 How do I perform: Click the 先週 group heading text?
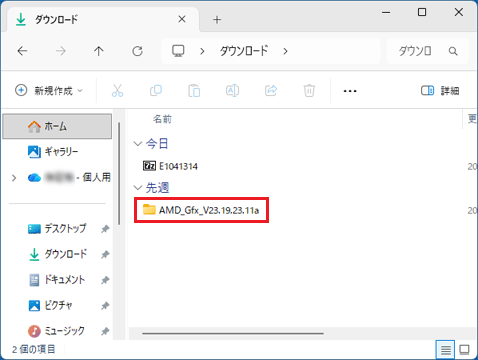pos(157,188)
